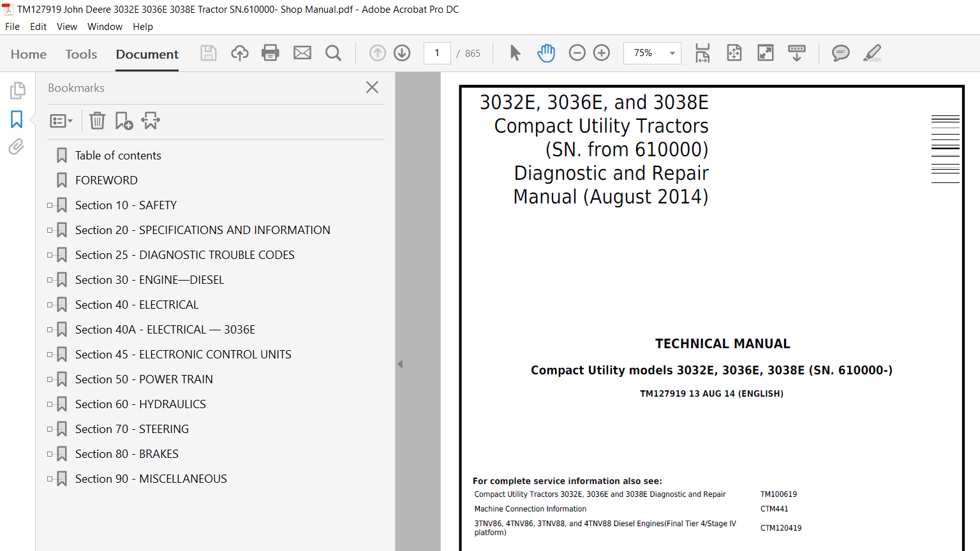The image size is (980, 551).
Task: Go to next page arrow
Action: (402, 53)
